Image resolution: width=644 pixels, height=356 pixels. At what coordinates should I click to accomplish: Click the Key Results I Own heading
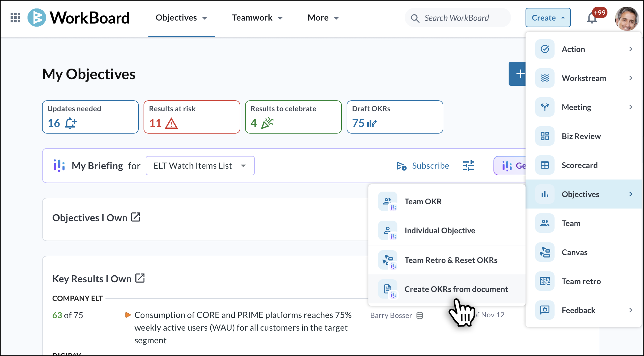point(92,279)
